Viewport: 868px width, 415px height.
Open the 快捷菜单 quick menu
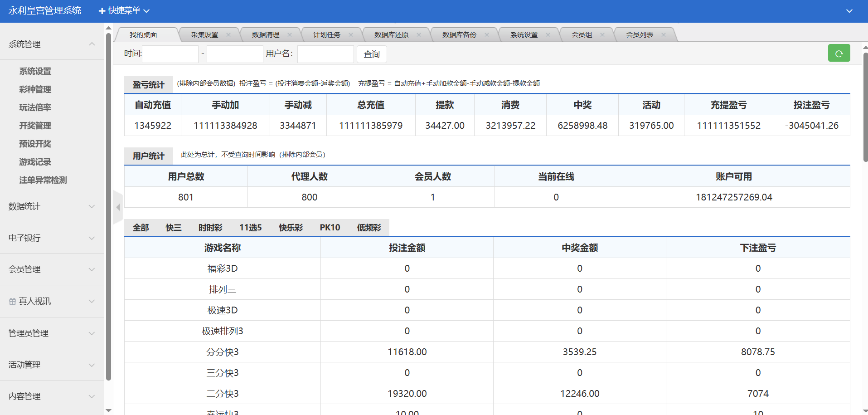pyautogui.click(x=124, y=11)
